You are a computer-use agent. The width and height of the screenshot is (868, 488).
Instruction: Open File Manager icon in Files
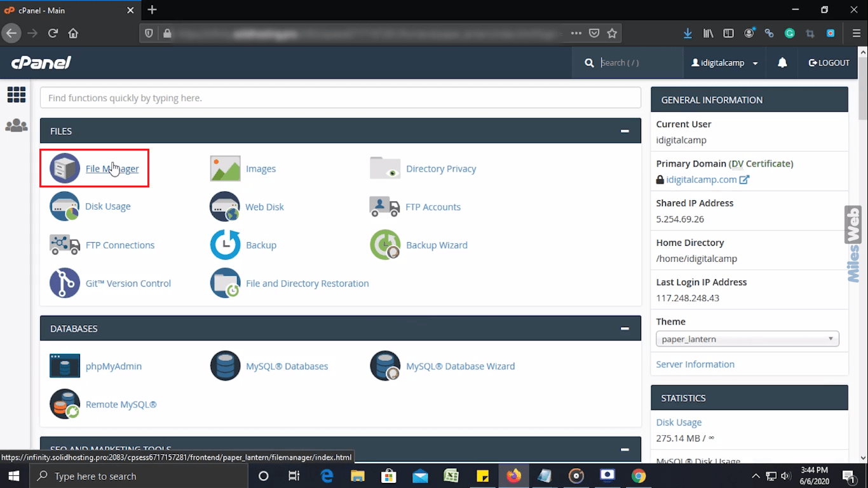tap(65, 168)
